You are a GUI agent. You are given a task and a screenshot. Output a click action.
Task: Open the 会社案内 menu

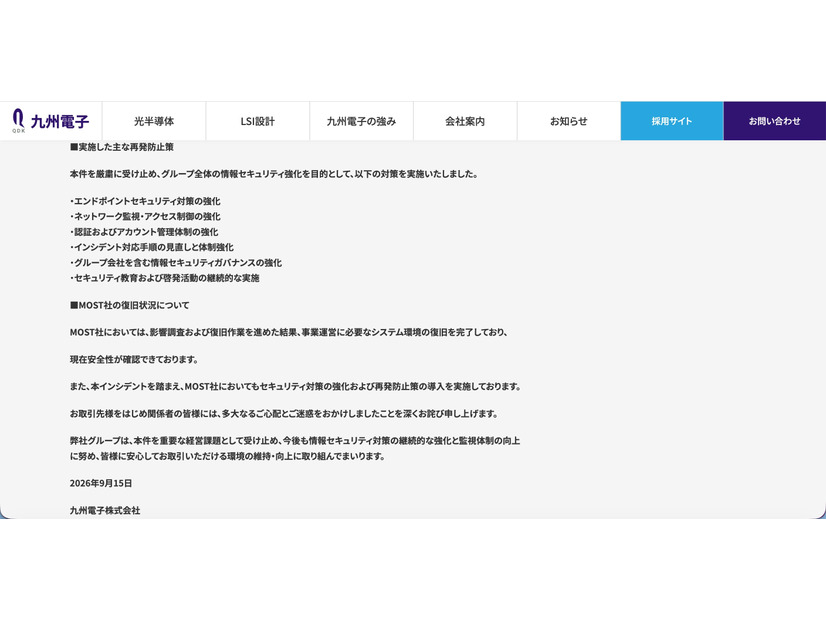click(x=465, y=121)
